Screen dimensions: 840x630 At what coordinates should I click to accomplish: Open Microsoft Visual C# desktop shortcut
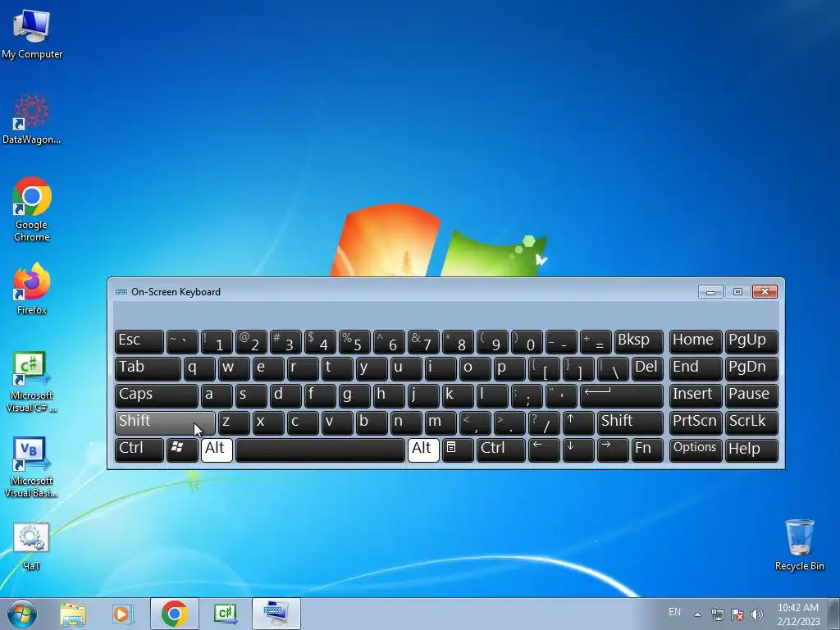coord(32,381)
